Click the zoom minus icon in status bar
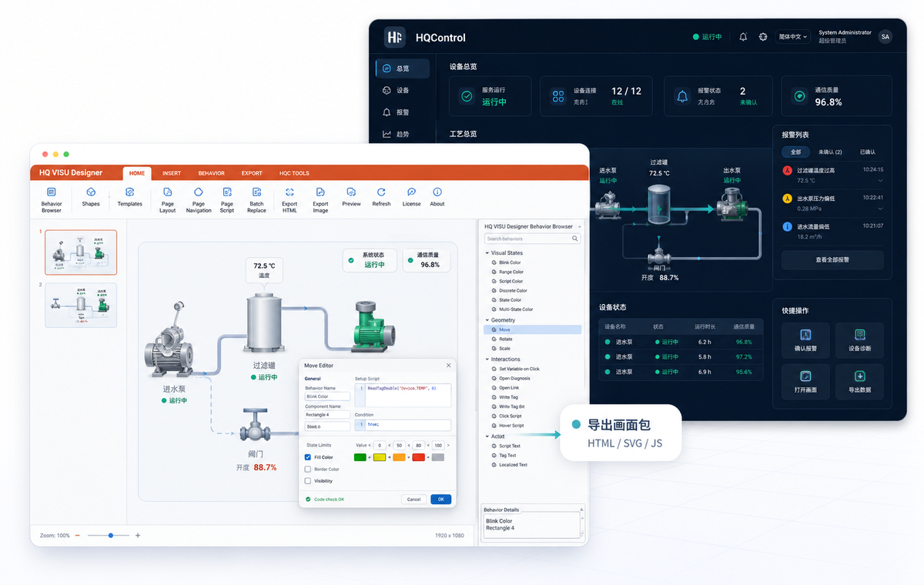The width and height of the screenshot is (924, 585). (77, 535)
